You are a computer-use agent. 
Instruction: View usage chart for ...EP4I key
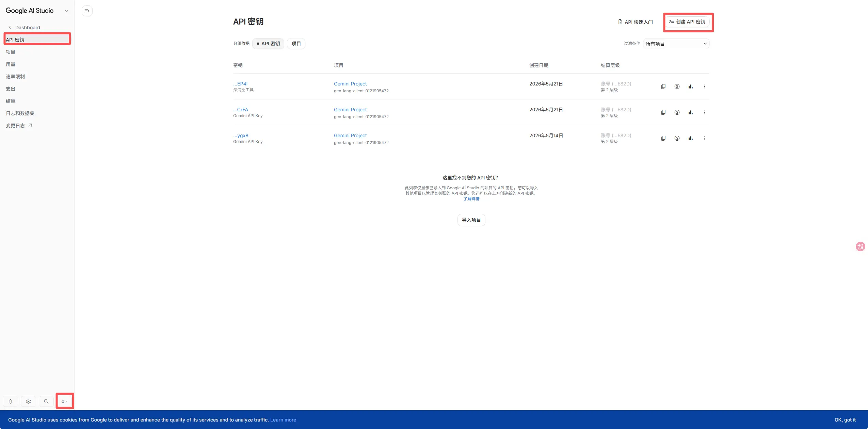pos(690,86)
